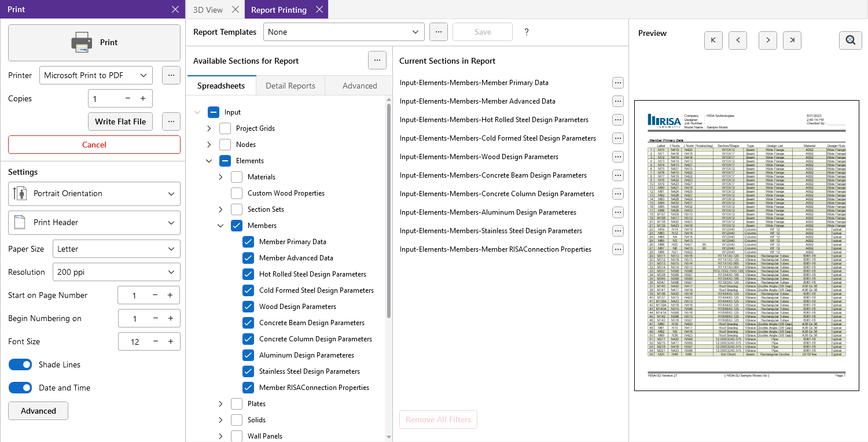This screenshot has width=868, height=442.
Task: Increase Font Size with plus stepper
Action: pos(170,341)
